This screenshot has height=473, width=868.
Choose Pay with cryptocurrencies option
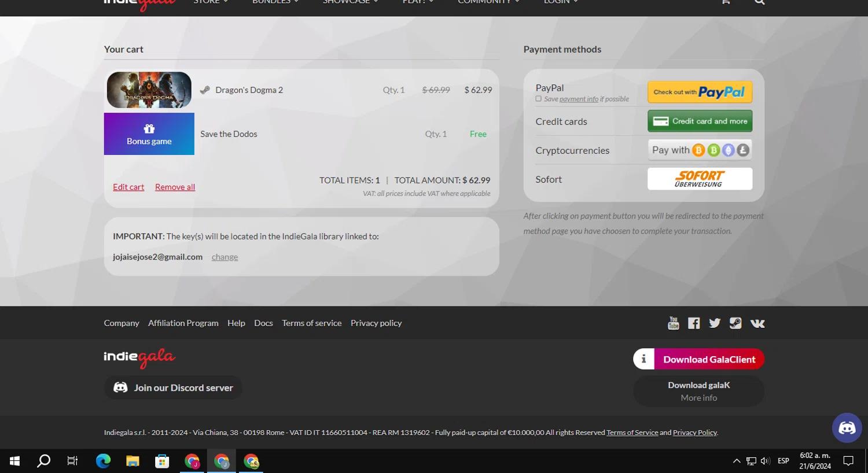click(x=700, y=150)
